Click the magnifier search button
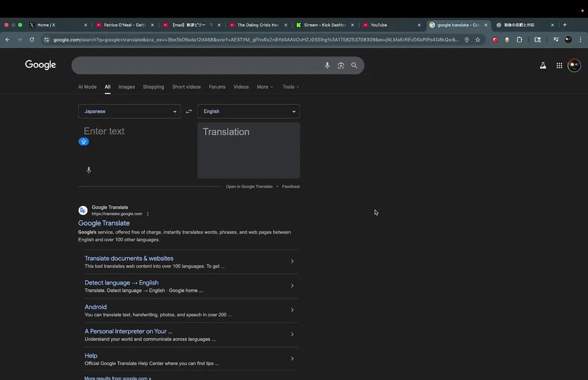 point(354,65)
